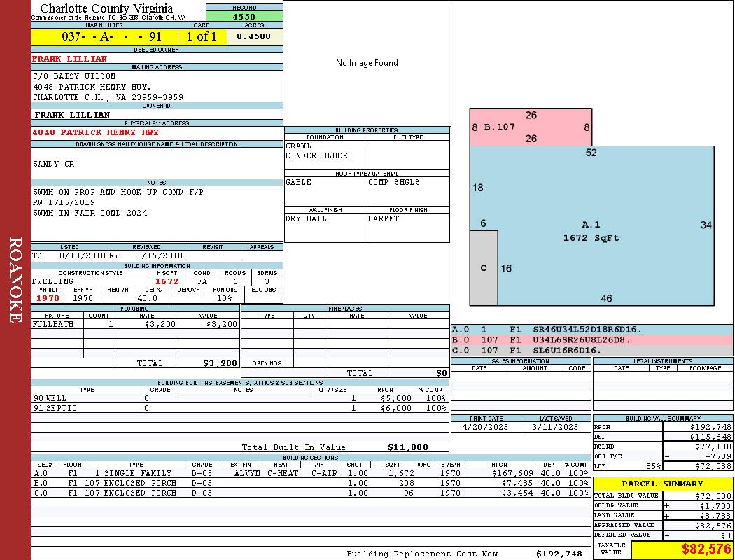The image size is (735, 560).
Task: Click roof material COMP SHGLS
Action: [x=394, y=182]
